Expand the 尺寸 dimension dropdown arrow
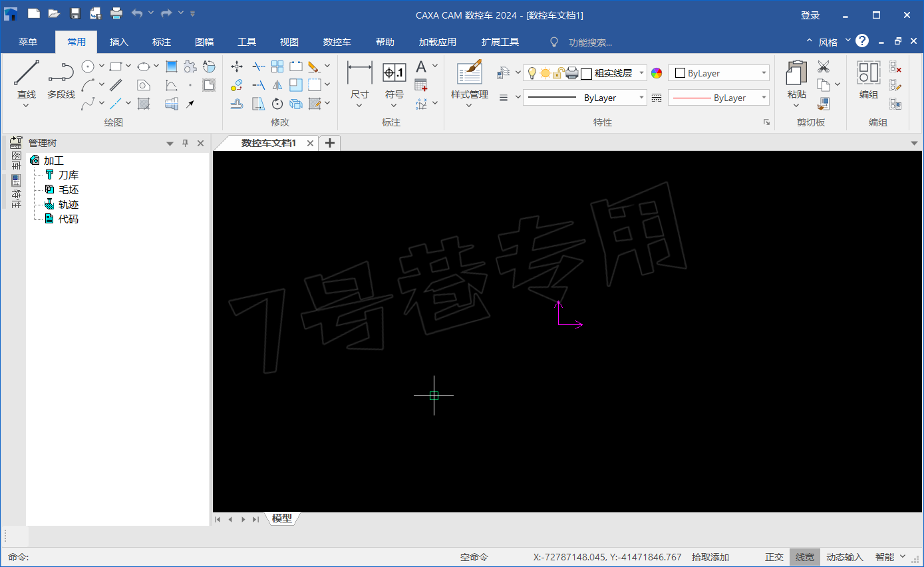 point(359,106)
